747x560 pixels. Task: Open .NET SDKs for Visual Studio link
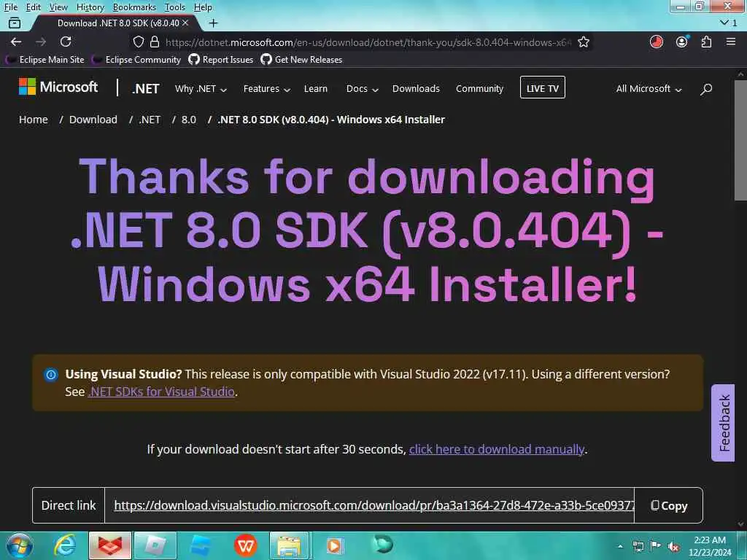(x=161, y=392)
